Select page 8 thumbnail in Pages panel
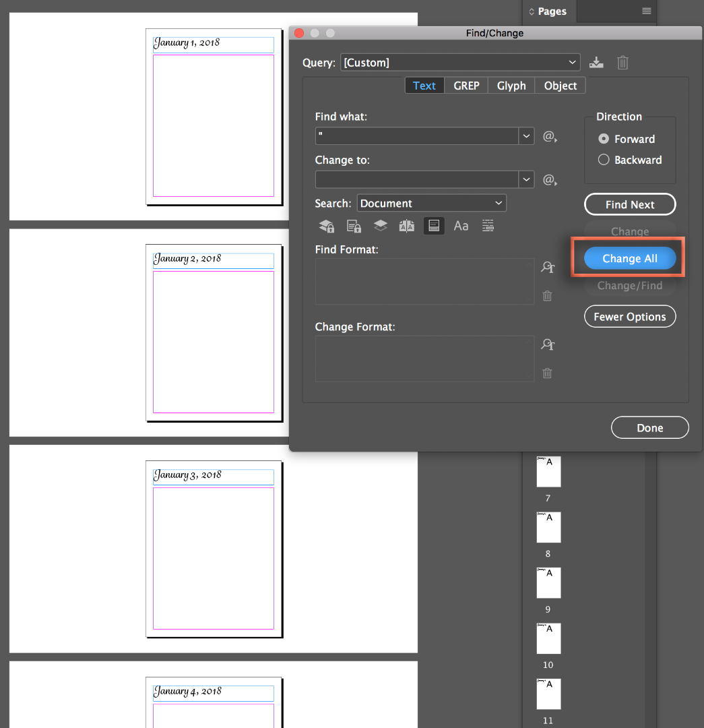The height and width of the screenshot is (728, 704). coord(548,527)
